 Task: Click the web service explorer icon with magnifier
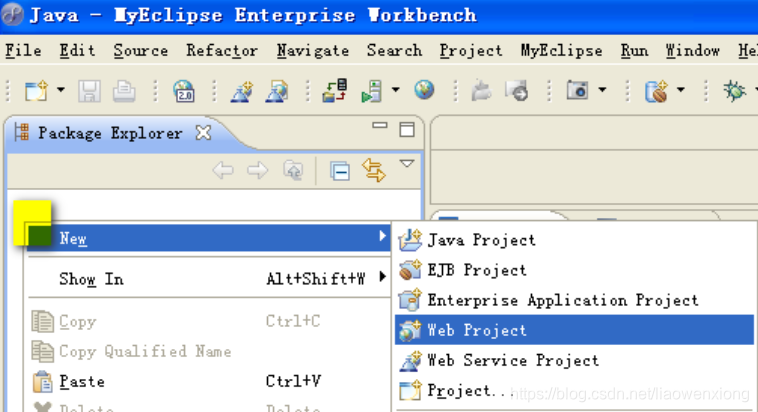[x=277, y=91]
